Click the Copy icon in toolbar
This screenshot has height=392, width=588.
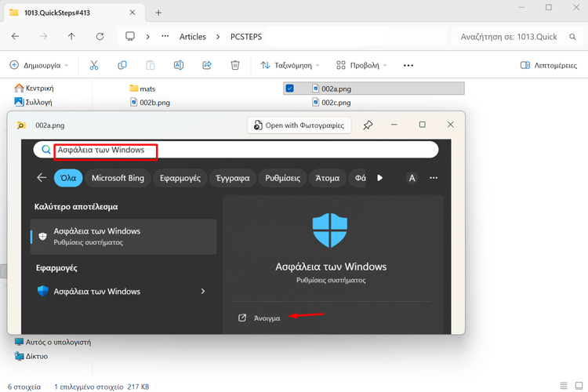click(122, 65)
